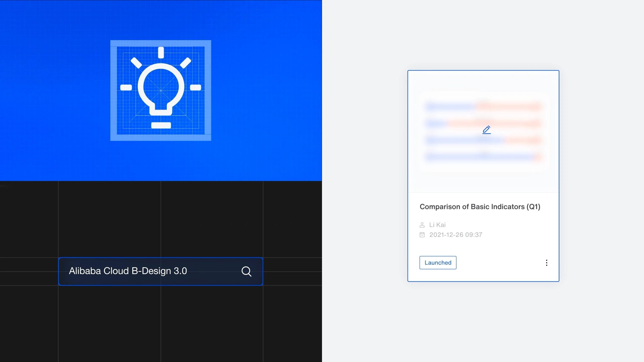644x362 pixels.
Task: Click the search magnifier icon
Action: point(246,271)
